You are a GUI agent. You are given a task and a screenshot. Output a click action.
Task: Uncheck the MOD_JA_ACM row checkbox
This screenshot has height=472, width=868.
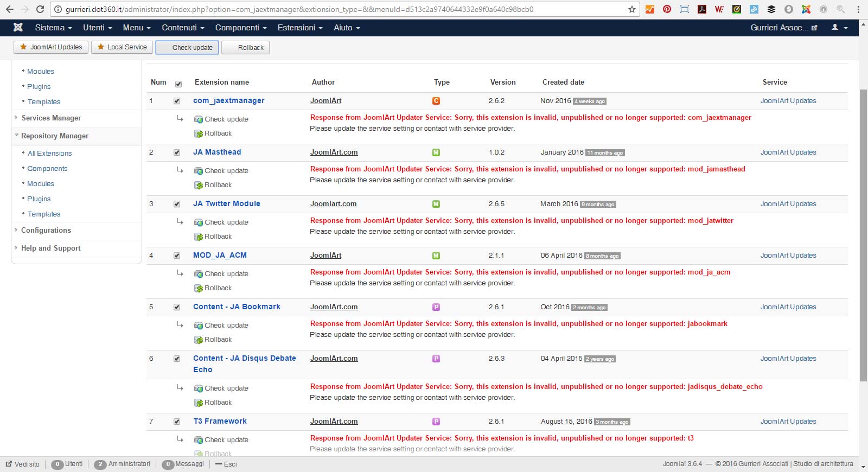coord(176,256)
